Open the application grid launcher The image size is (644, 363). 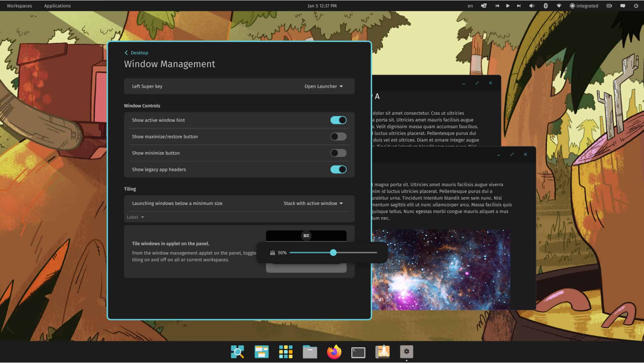[285, 352]
